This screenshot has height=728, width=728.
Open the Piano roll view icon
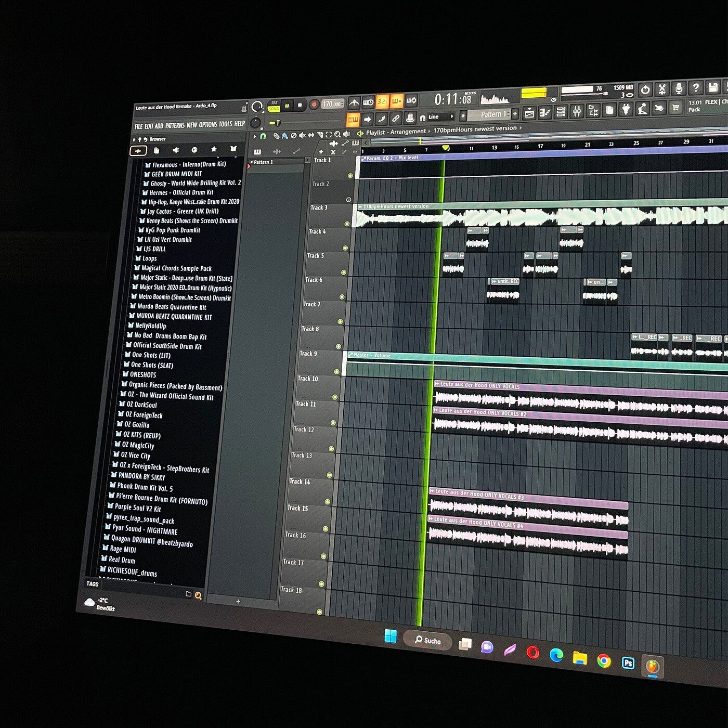point(545,112)
